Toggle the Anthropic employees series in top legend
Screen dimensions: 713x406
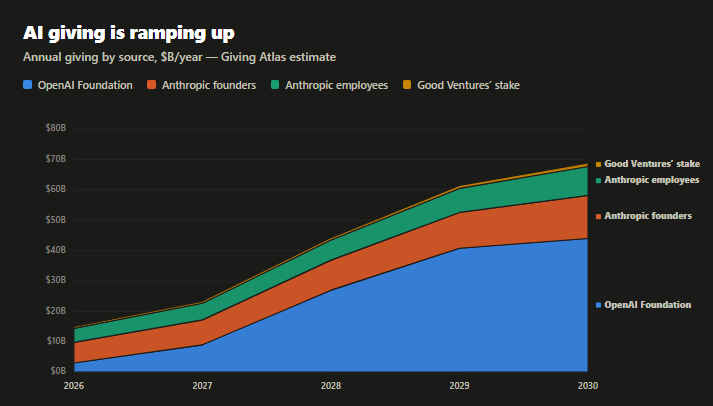tap(329, 85)
